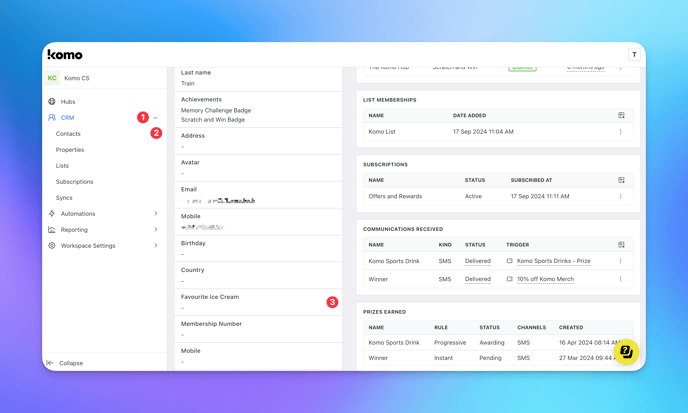The width and height of the screenshot is (688, 413).
Task: Click the Workspace Settings gear icon
Action: [x=52, y=246]
